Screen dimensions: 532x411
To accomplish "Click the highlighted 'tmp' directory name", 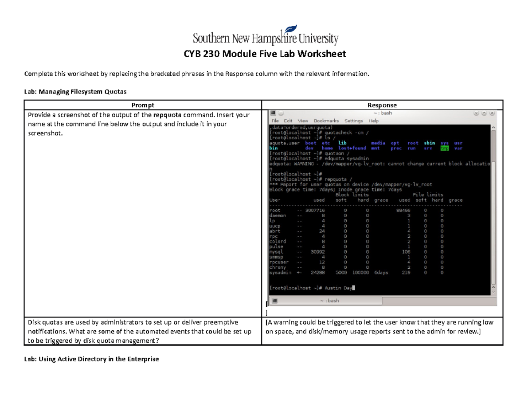I will pos(444,148).
